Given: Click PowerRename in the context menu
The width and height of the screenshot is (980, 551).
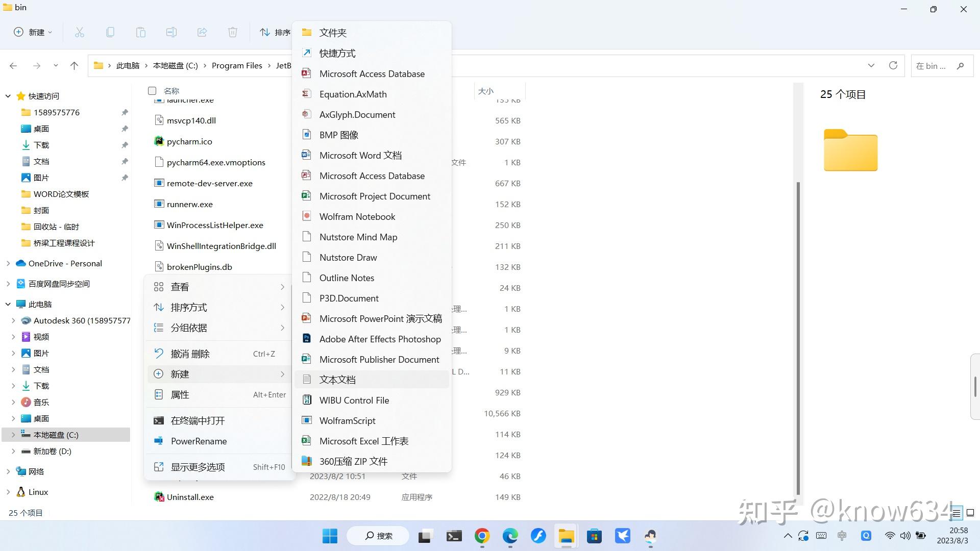Looking at the screenshot, I should click(219, 441).
